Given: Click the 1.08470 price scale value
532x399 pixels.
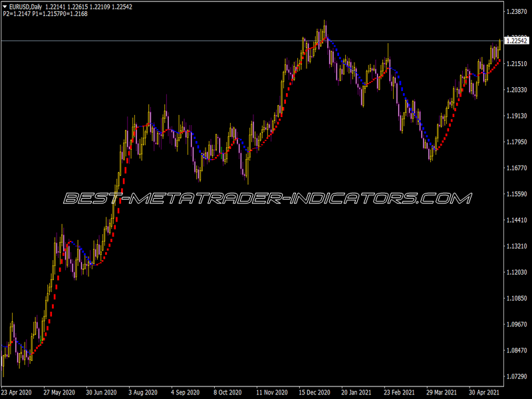Looking at the screenshot, I should (517, 350).
